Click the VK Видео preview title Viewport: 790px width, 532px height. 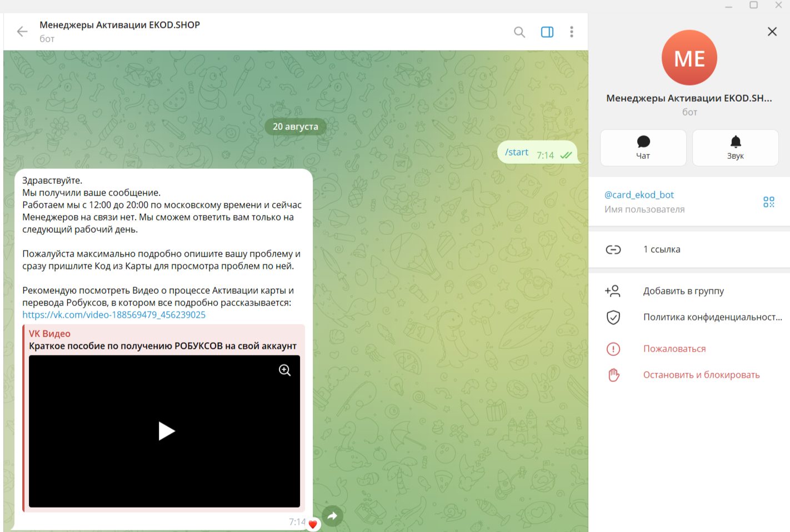click(x=49, y=334)
